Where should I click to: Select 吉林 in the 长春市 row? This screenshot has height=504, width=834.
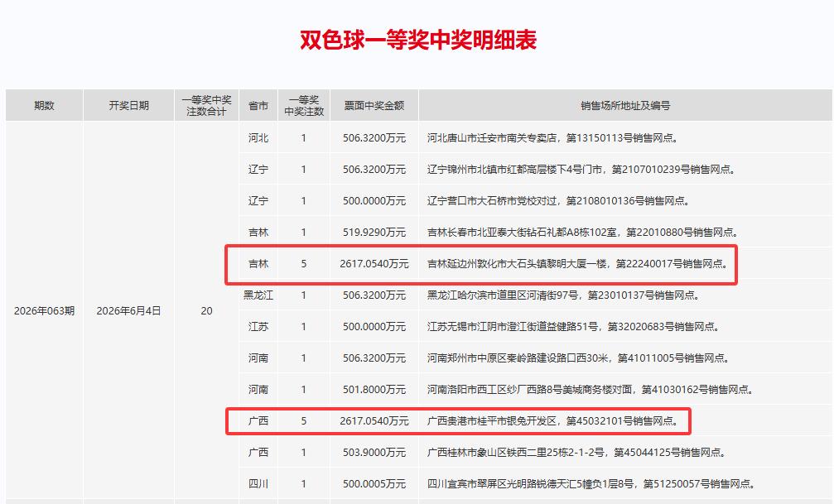[258, 232]
